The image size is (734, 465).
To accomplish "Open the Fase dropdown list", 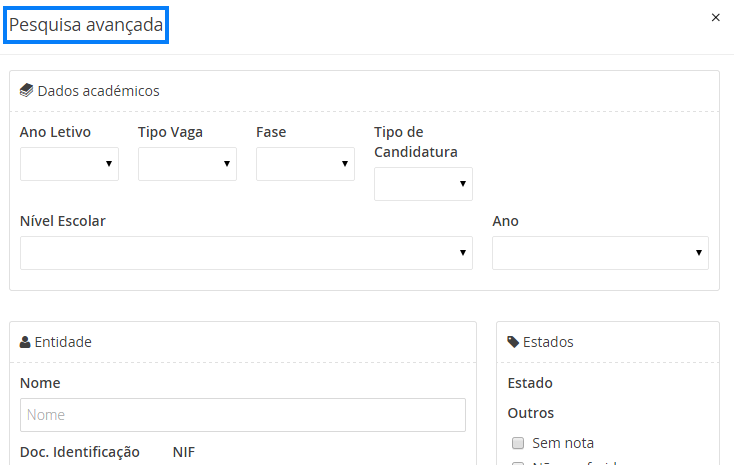I will 305,164.
